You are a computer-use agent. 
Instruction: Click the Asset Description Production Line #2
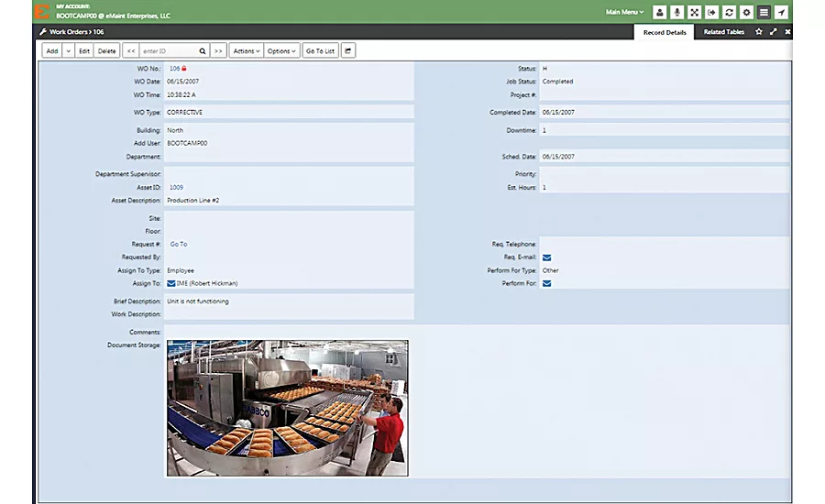click(193, 201)
